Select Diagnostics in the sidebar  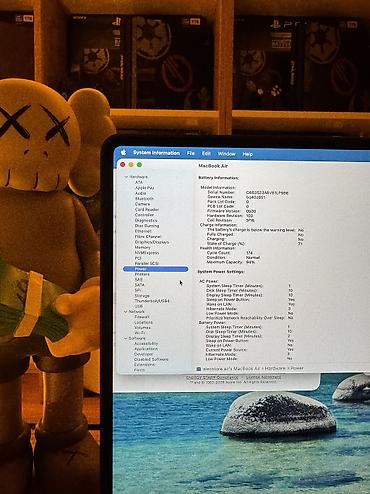click(146, 220)
